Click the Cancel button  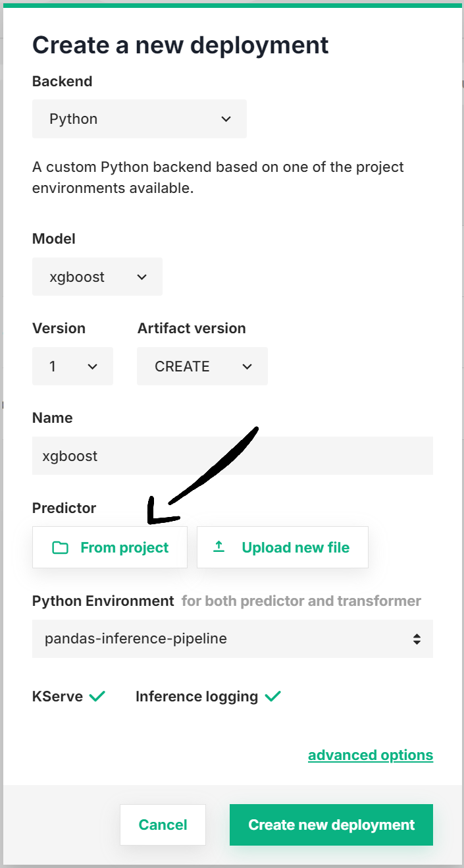click(x=163, y=825)
